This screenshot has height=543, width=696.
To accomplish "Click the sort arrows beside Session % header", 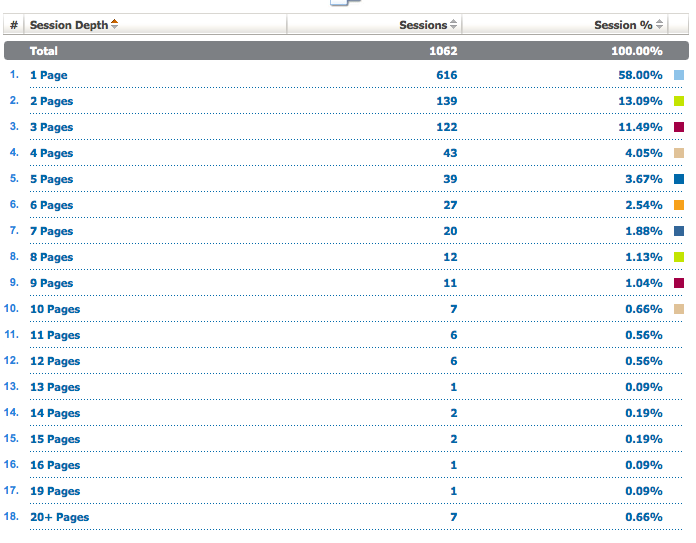I will tap(659, 25).
